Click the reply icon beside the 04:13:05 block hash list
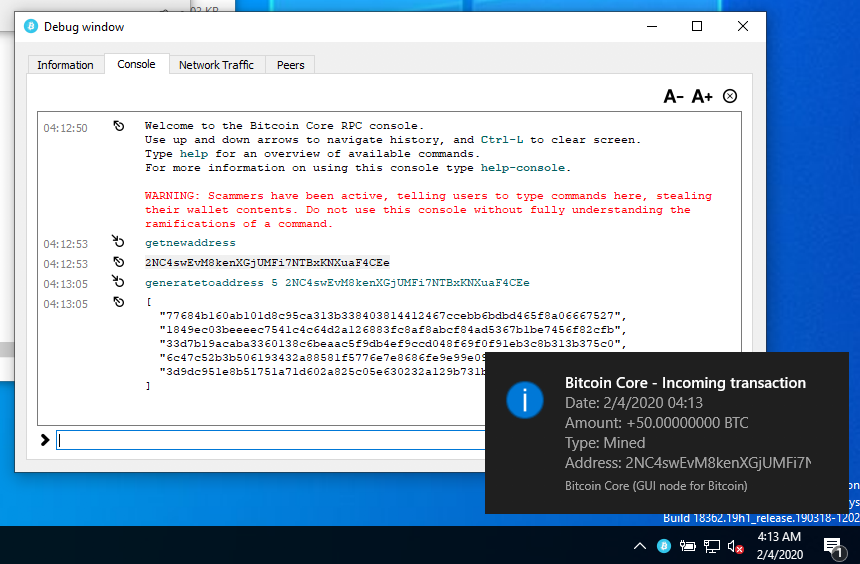 (118, 302)
